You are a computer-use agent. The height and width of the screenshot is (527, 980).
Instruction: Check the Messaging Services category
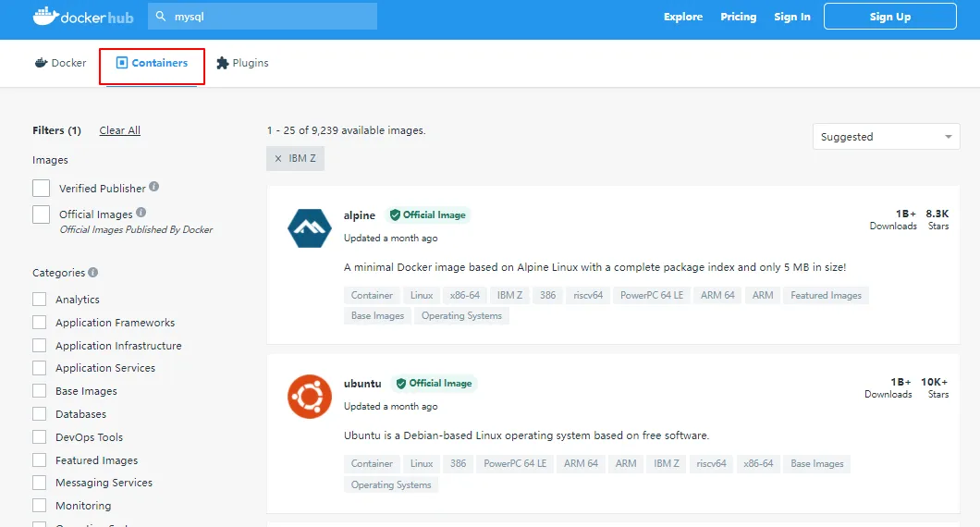[x=40, y=483]
